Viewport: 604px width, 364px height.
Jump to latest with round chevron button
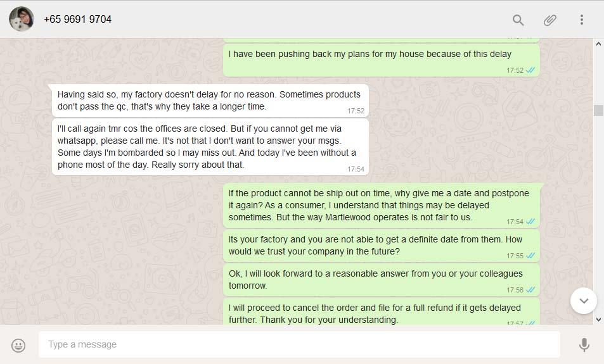[584, 301]
